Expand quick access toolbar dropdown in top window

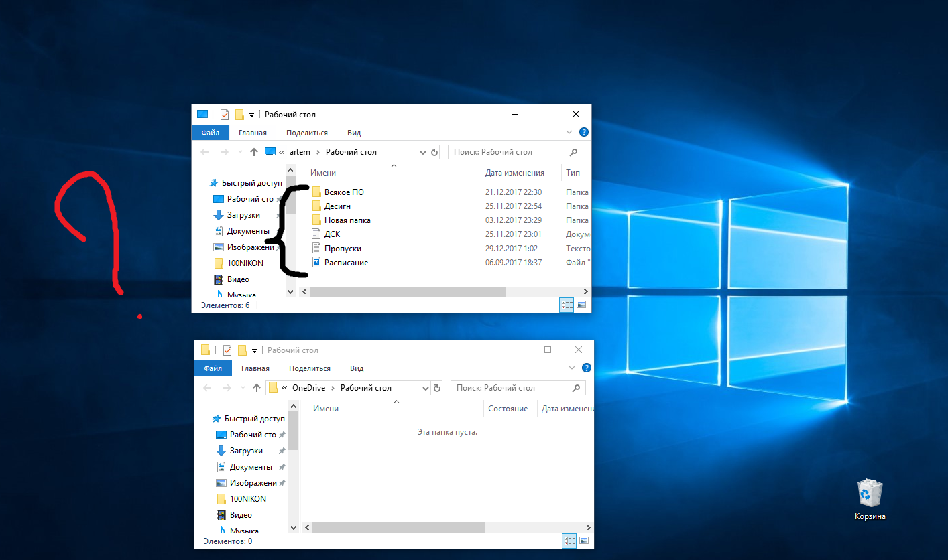[251, 115]
